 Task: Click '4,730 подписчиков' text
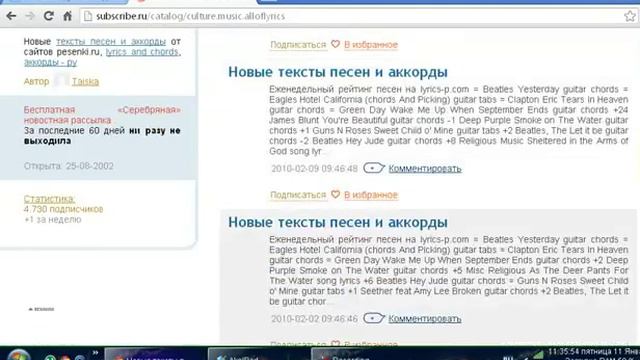tap(63, 209)
